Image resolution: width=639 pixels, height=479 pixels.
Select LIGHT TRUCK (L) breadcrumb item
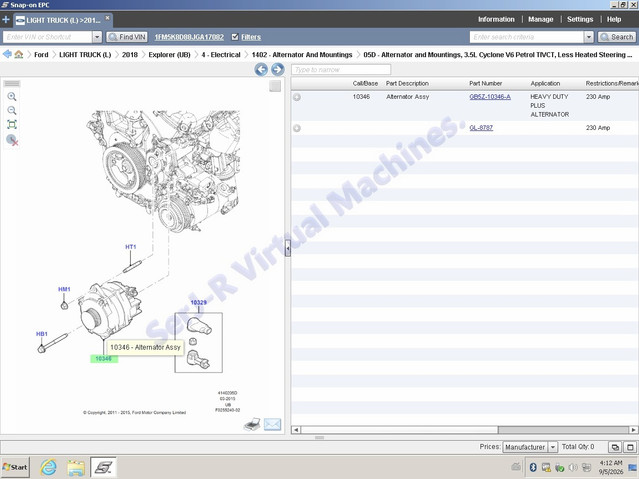[x=85, y=55]
